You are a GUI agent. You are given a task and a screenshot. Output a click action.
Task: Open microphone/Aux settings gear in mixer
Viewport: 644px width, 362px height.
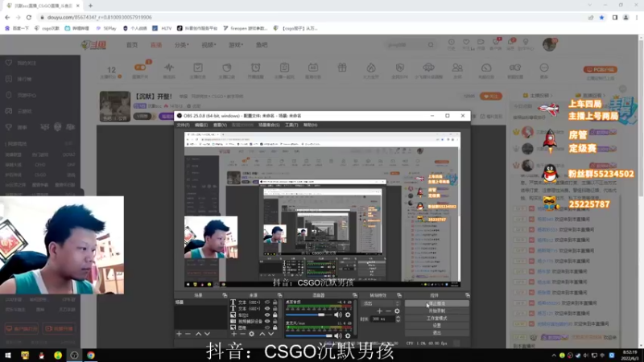(348, 335)
